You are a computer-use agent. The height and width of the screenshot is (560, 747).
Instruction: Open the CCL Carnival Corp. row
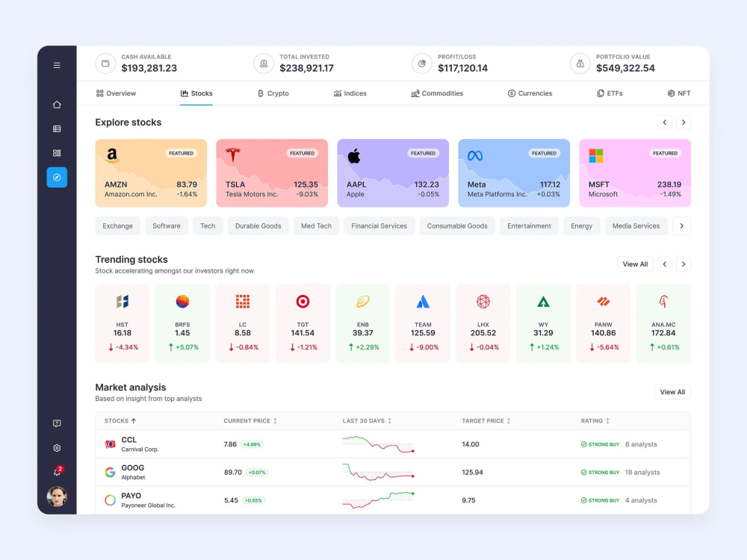(393, 444)
